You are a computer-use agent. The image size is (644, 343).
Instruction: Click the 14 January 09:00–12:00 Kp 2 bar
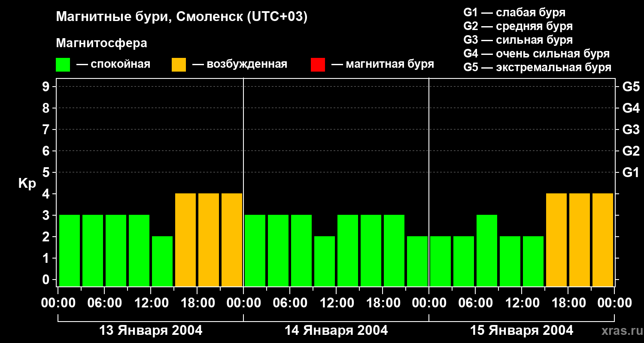coord(325,261)
